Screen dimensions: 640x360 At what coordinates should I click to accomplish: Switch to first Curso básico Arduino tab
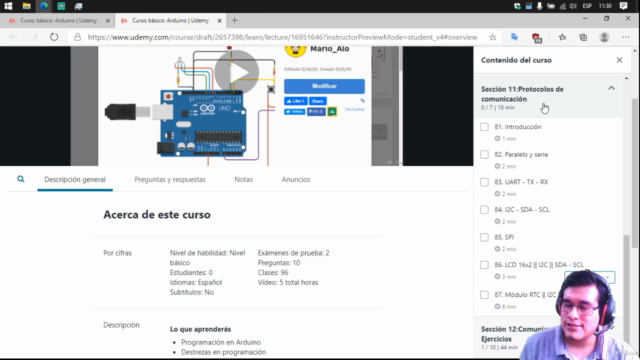point(57,20)
